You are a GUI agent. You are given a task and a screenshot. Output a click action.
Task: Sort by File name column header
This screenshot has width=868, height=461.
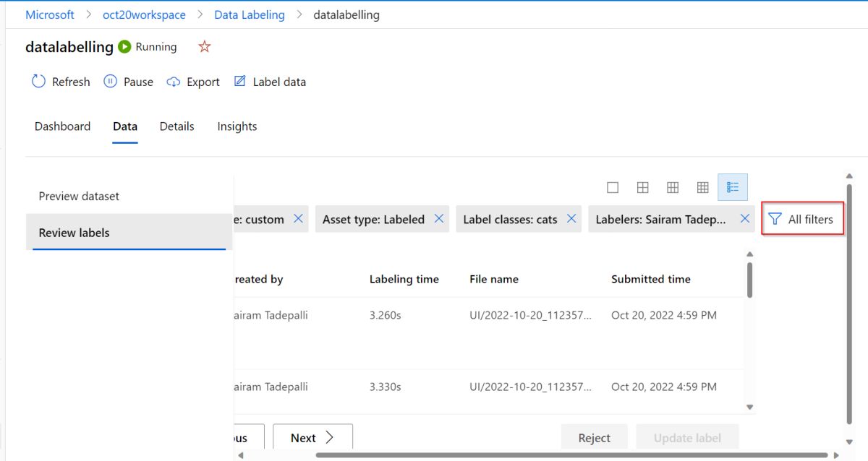tap(494, 279)
